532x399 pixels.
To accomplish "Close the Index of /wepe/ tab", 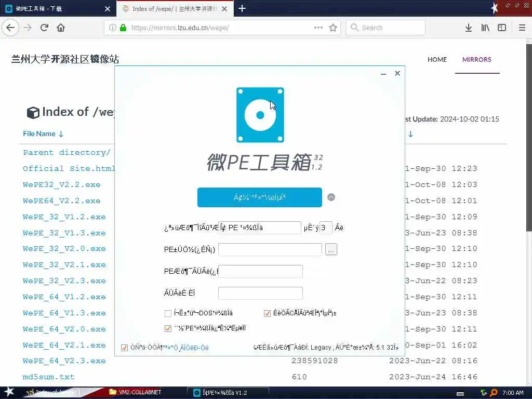I will click(x=224, y=9).
